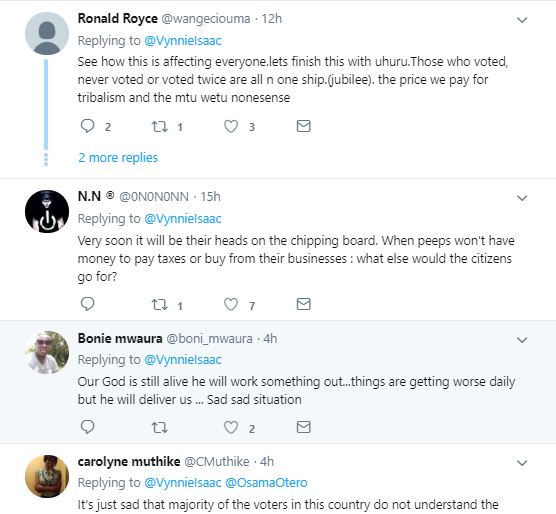Like Ronald Royce's tweet
Viewport: 556px width, 514px height.
pyautogui.click(x=231, y=126)
